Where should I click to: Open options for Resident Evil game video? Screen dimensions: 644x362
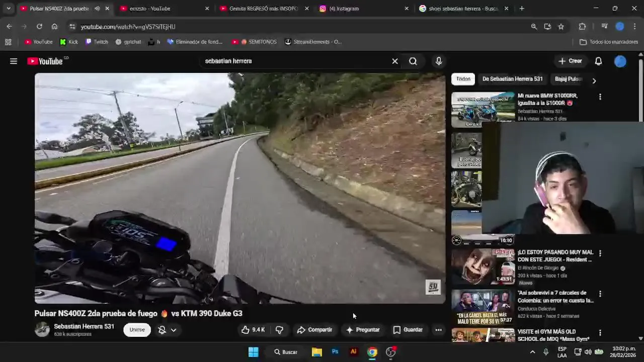click(x=600, y=253)
